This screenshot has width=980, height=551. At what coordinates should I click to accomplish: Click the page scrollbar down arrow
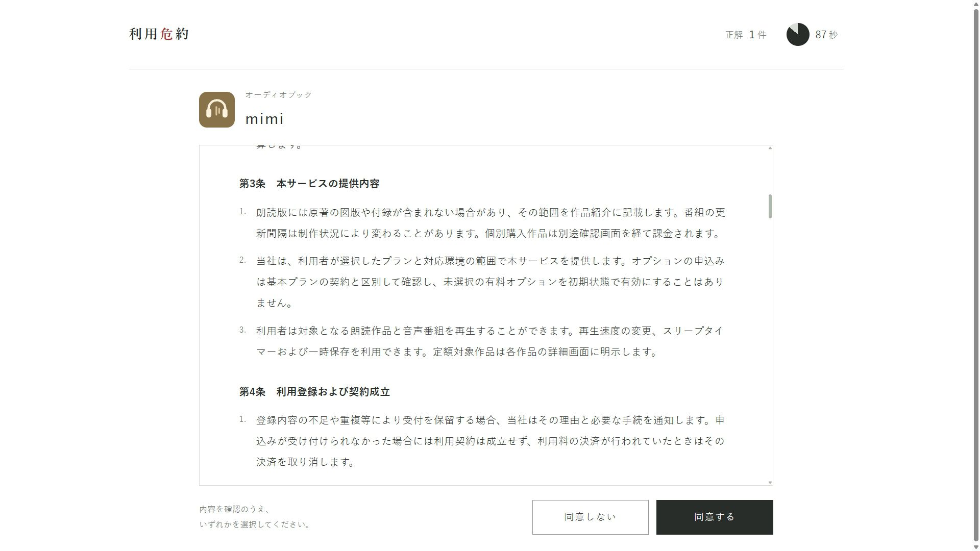[975, 547]
